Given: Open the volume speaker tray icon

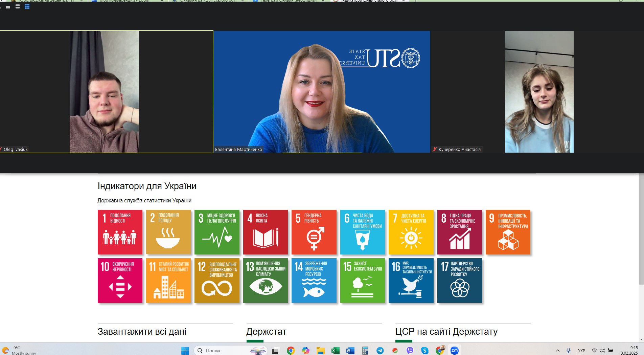Looking at the screenshot, I should pos(602,351).
